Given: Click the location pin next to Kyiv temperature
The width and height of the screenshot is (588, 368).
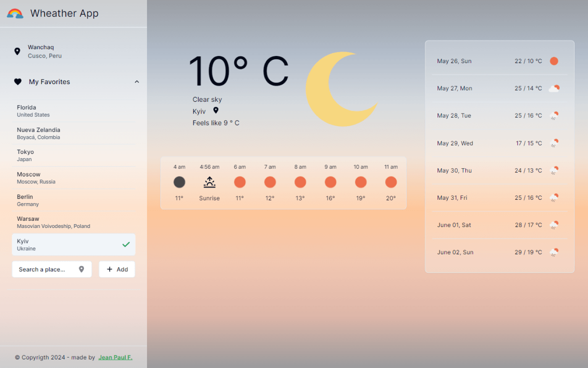Looking at the screenshot, I should [215, 110].
